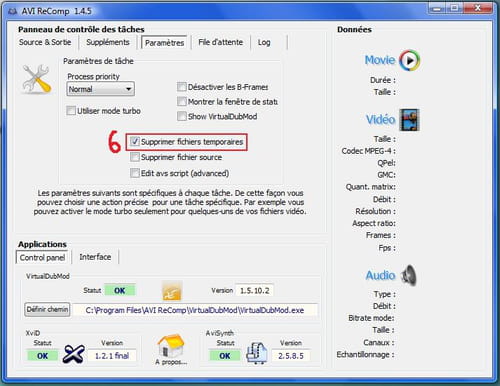500x386 pixels.
Task: Click the Movie play icon
Action: click(x=410, y=61)
